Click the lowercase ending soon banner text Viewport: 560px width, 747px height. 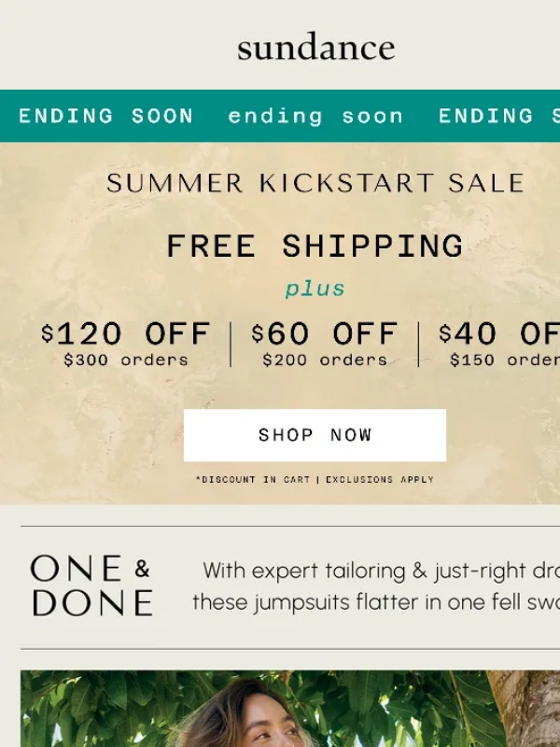315,116
